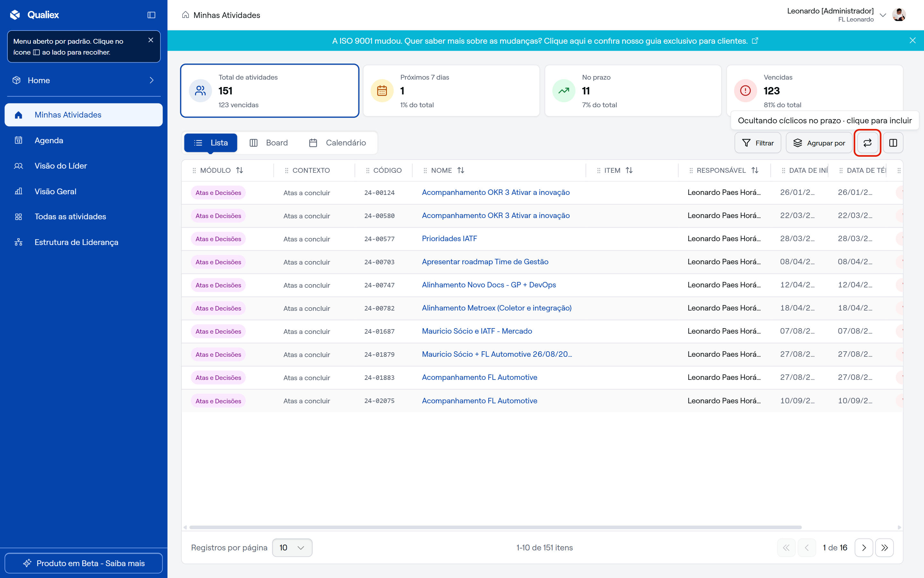Expand the Leonardo user account dropdown
924x578 pixels.
(883, 15)
